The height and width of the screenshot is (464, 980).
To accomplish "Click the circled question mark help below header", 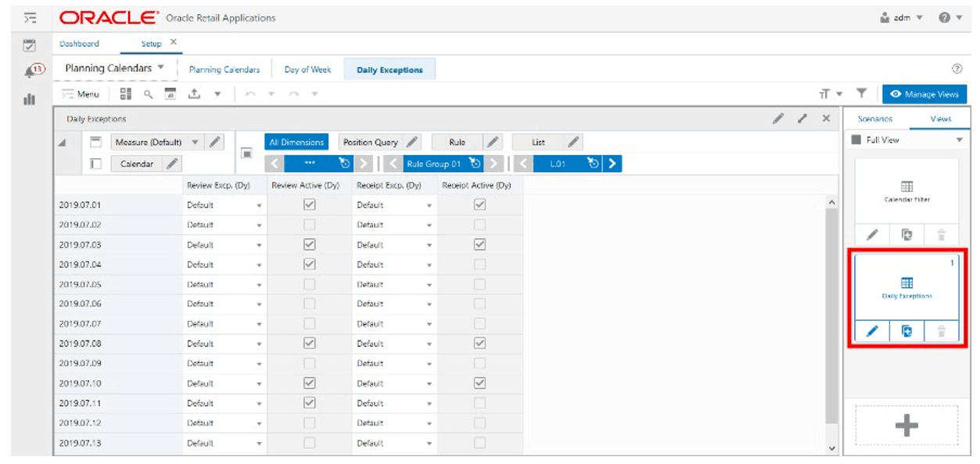I will pyautogui.click(x=957, y=69).
